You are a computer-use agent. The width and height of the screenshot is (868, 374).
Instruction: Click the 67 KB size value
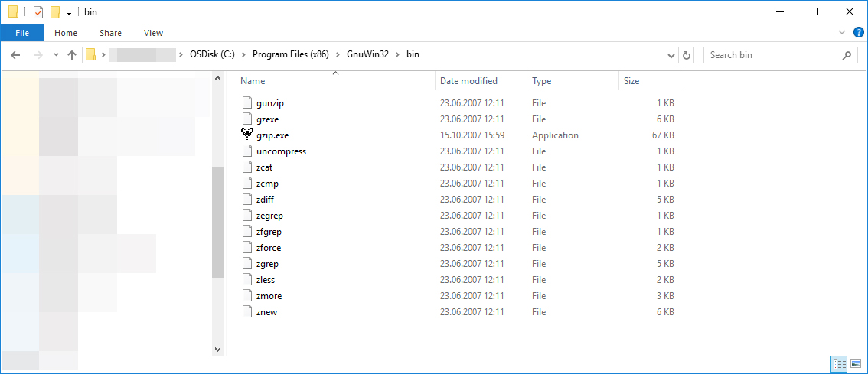point(663,135)
